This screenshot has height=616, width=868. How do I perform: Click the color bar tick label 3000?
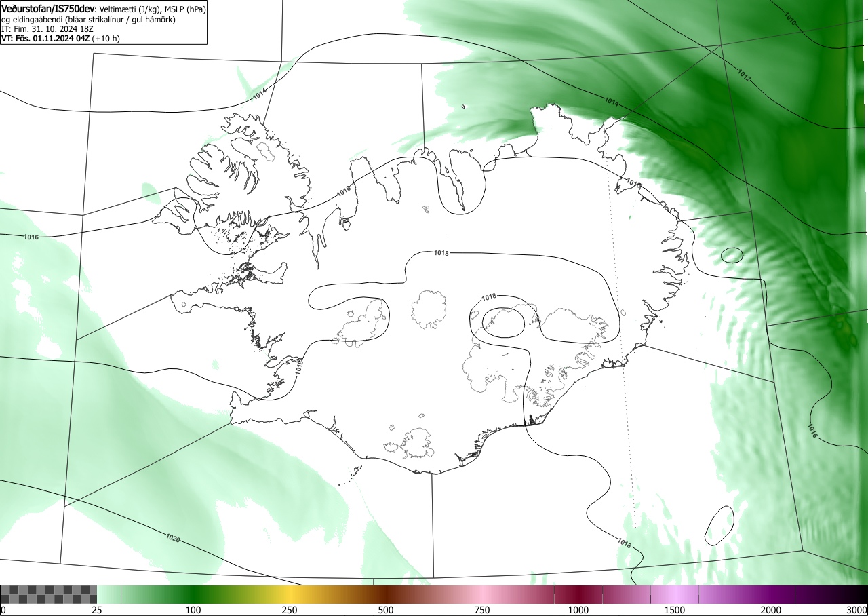click(x=858, y=610)
